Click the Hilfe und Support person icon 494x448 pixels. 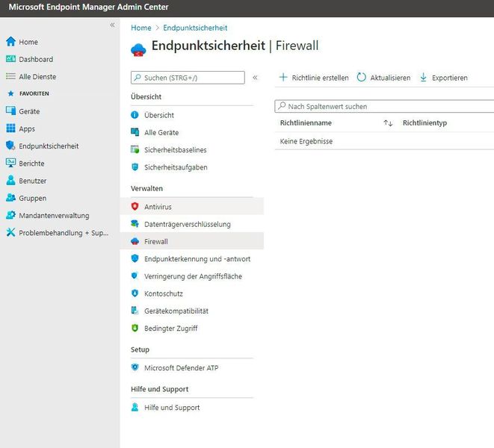tap(135, 407)
